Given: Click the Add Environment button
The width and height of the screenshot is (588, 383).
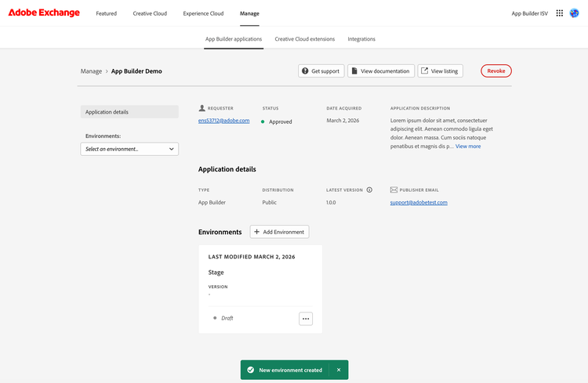Looking at the screenshot, I should [279, 232].
